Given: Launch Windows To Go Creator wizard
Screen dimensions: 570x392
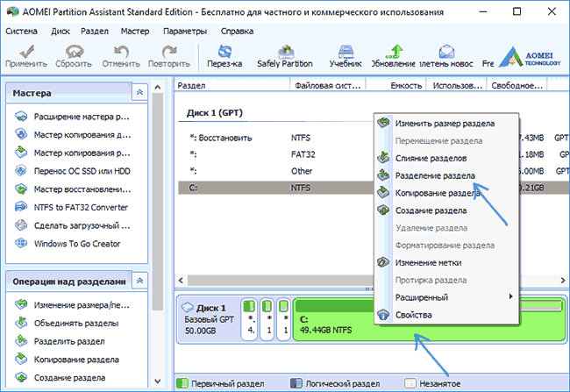Looking at the screenshot, I should pos(76,244).
